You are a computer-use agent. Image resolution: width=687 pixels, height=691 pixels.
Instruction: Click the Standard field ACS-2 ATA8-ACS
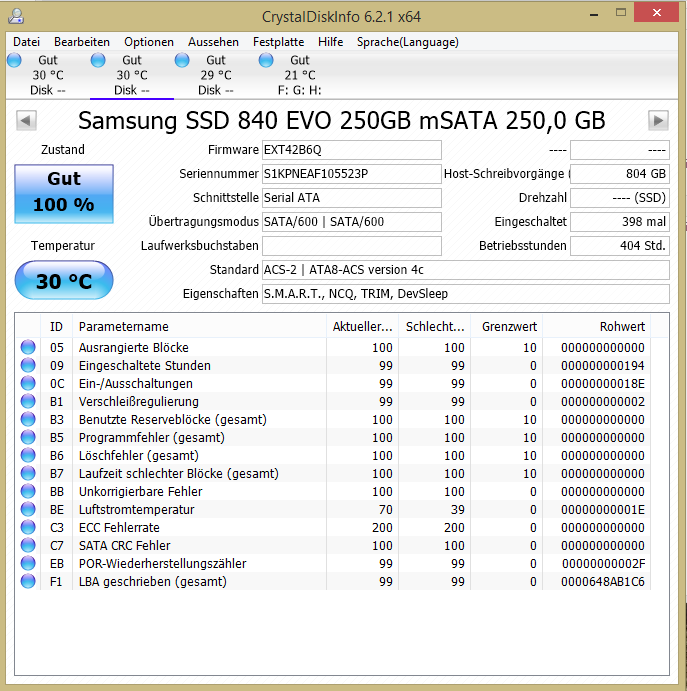click(x=466, y=270)
